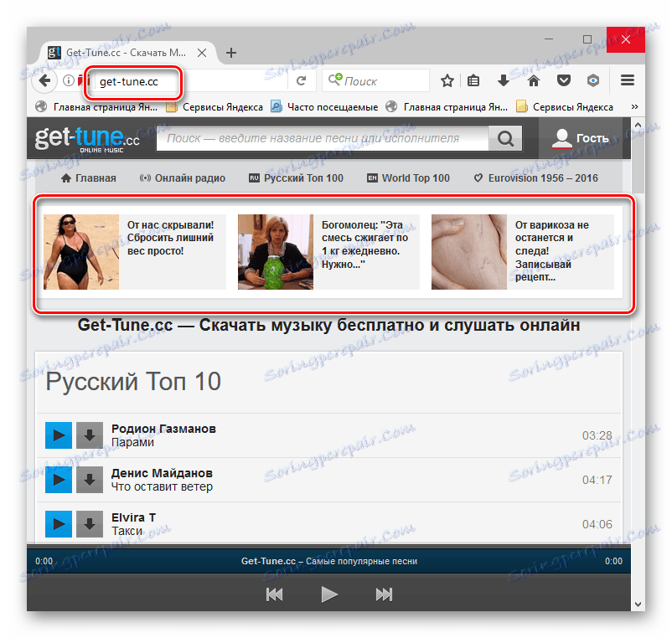672x638 pixels.
Task: Download Родион Газманов Парами track
Action: coord(90,435)
